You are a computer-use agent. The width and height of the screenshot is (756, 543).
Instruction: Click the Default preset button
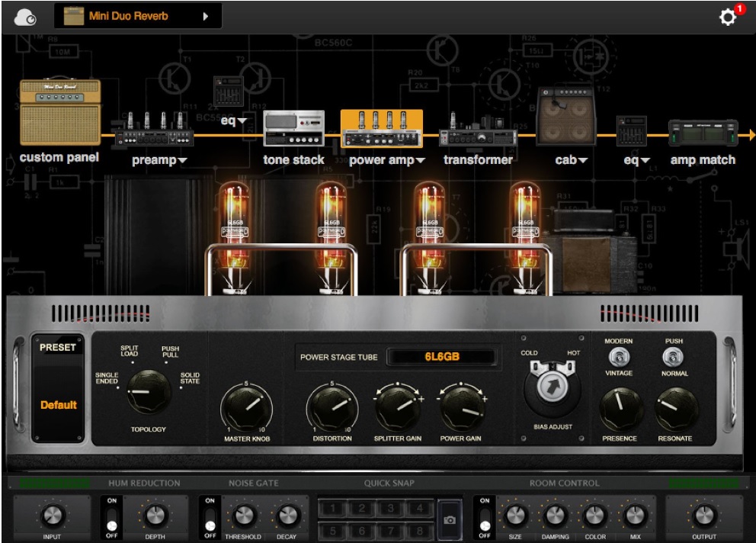pyautogui.click(x=59, y=405)
